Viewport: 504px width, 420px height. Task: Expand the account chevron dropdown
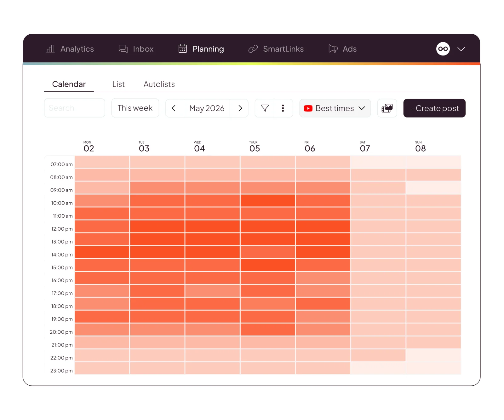pyautogui.click(x=461, y=49)
